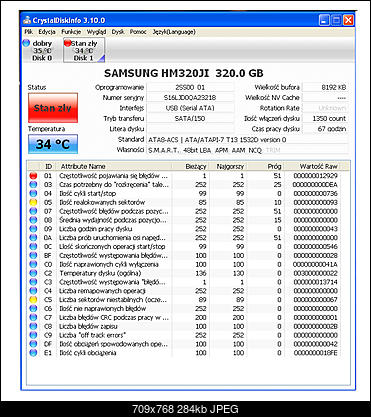
Task: Click blue status icon of attribute C8
Action: click(33, 326)
